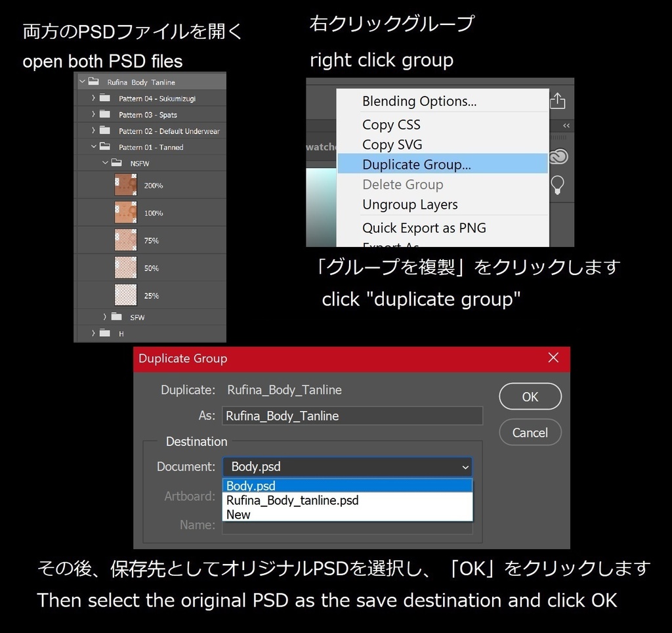Click the Share an image icon
The image size is (672, 633).
pyautogui.click(x=557, y=100)
